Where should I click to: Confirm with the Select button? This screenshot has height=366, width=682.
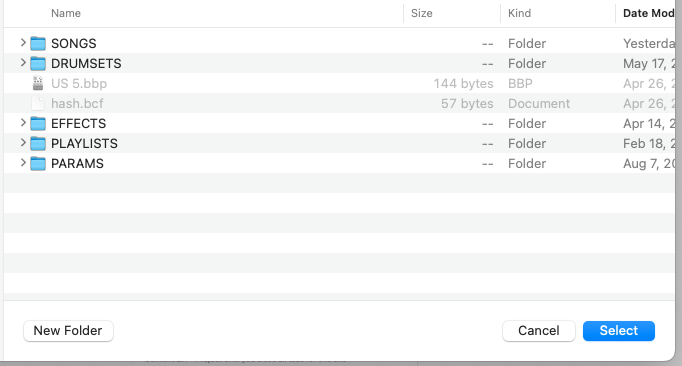click(x=618, y=331)
